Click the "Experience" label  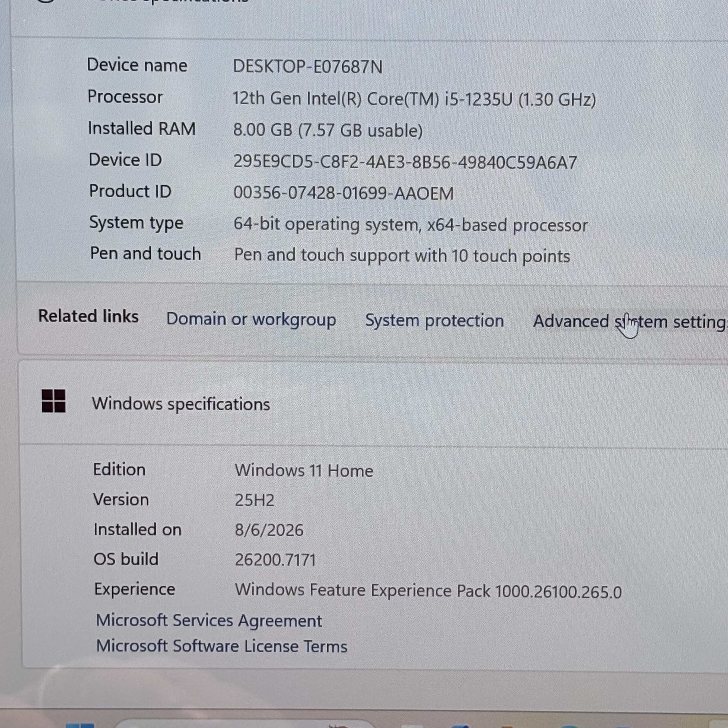click(135, 589)
